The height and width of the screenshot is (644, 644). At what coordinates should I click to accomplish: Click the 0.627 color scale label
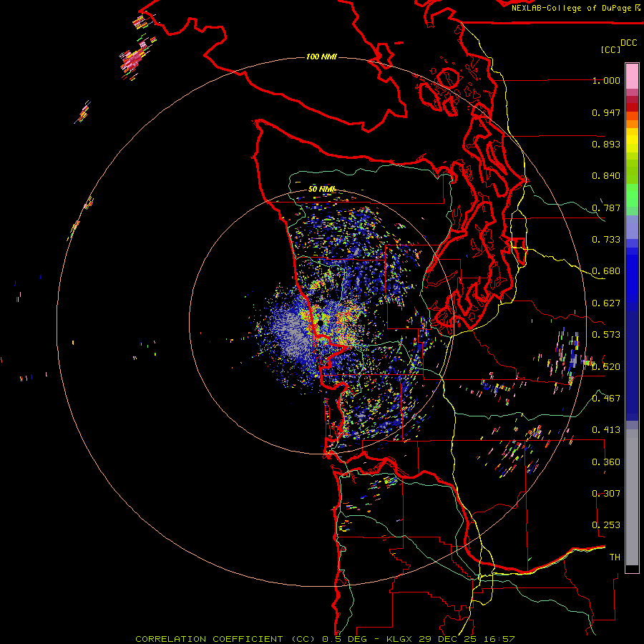point(606,303)
